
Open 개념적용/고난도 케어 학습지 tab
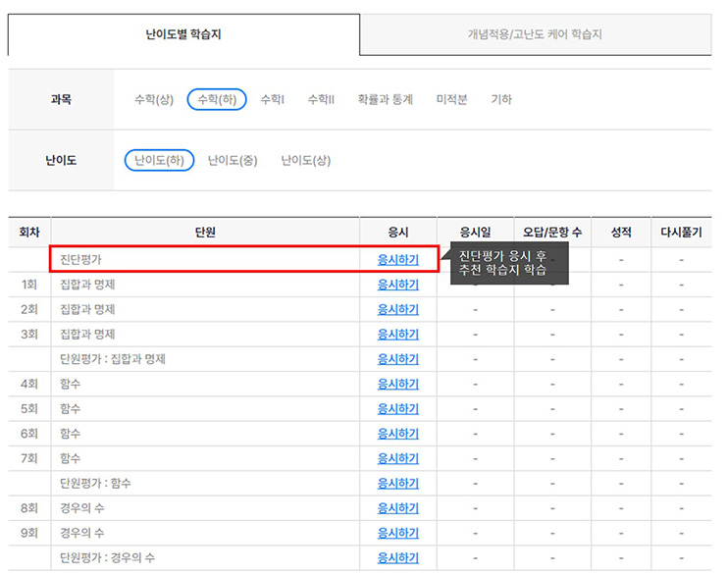pyautogui.click(x=535, y=34)
